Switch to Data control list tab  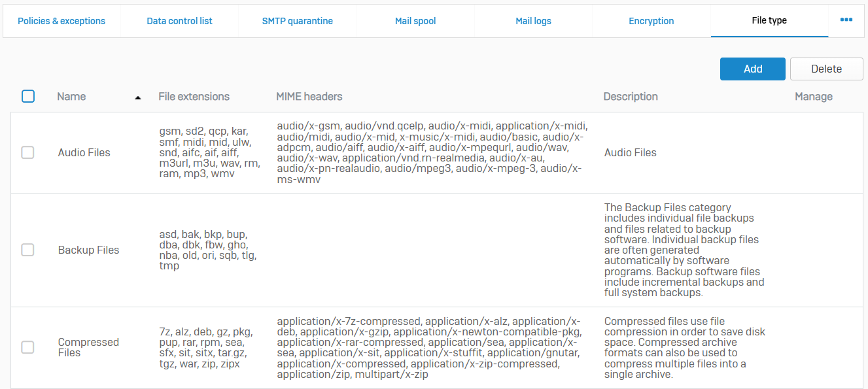click(179, 21)
